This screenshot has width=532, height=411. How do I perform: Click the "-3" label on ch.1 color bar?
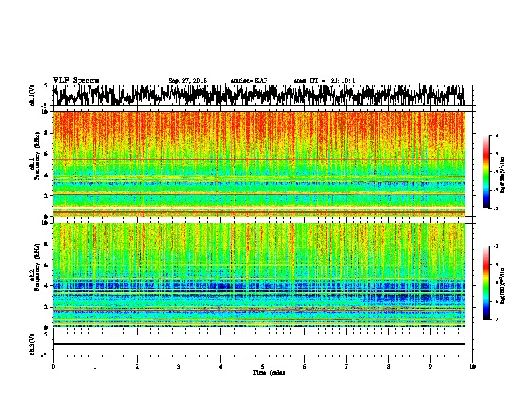tap(495, 136)
